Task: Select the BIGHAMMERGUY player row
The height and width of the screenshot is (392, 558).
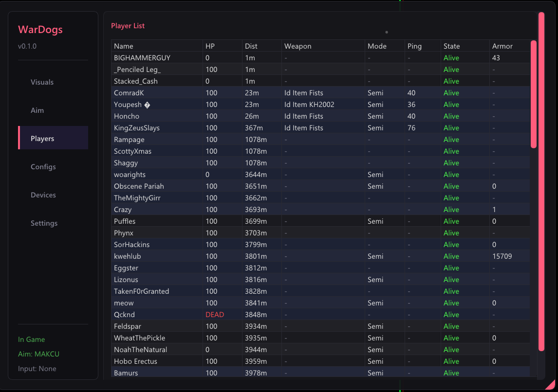Action: 320,57
